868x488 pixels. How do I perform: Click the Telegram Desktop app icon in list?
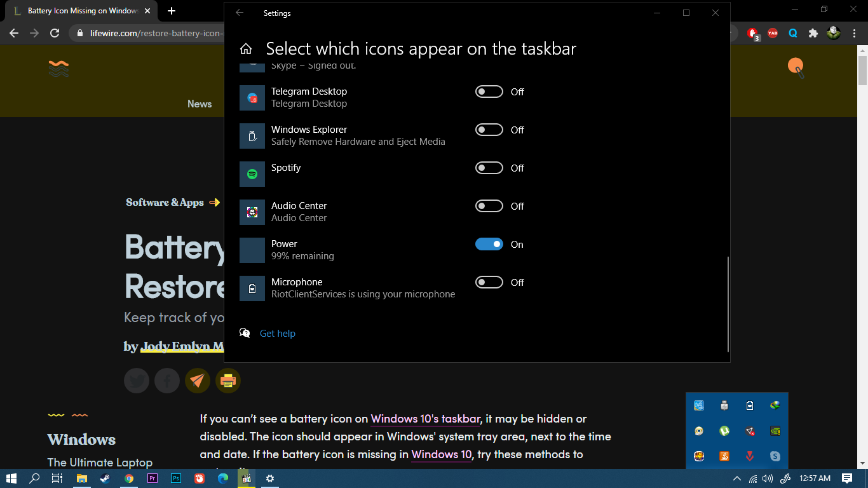252,98
